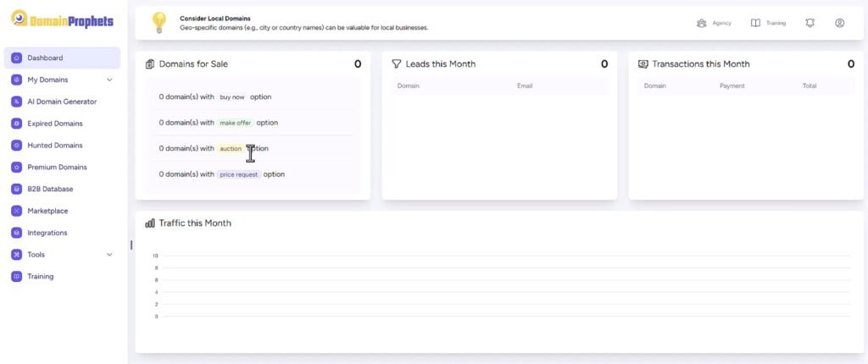Open the Integrations page

[x=62, y=233]
